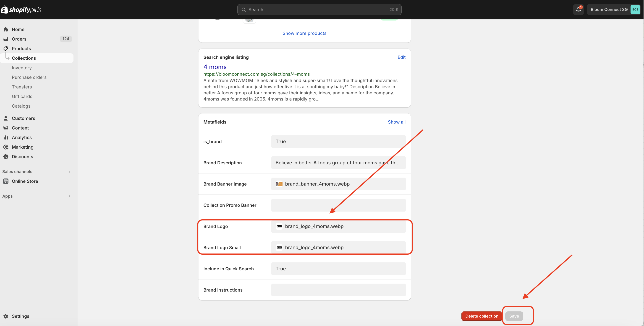The height and width of the screenshot is (326, 644).
Task: Click the Metafields heading
Action: pyautogui.click(x=215, y=122)
